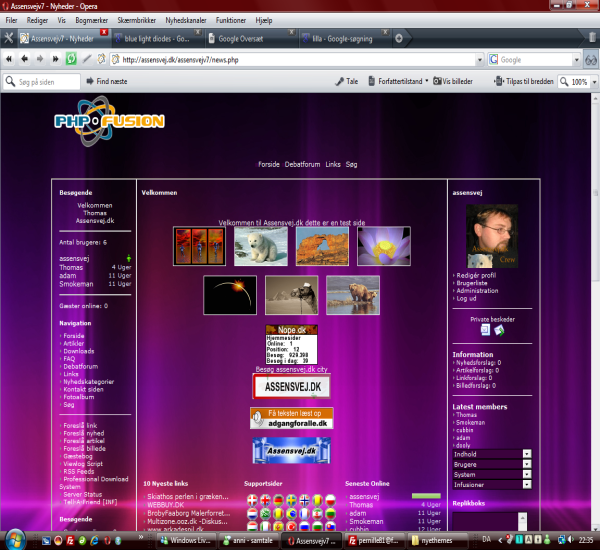Switch to lilla Google-søgning tab
The width and height of the screenshot is (600, 550).
click(x=342, y=39)
